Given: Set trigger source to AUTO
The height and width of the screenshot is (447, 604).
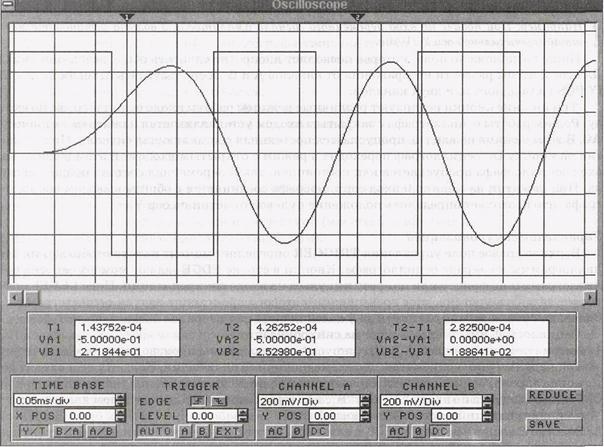Looking at the screenshot, I should (154, 431).
